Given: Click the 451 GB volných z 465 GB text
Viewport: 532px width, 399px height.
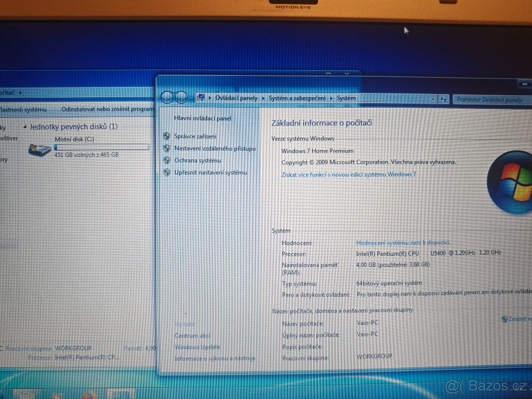Looking at the screenshot, I should 86,155.
